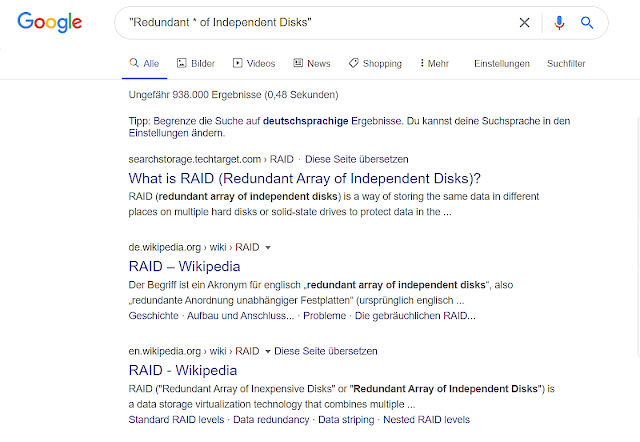The width and height of the screenshot is (640, 442).
Task: Click searchstorage.techtarget.com URL breadcrumb
Action: [211, 159]
